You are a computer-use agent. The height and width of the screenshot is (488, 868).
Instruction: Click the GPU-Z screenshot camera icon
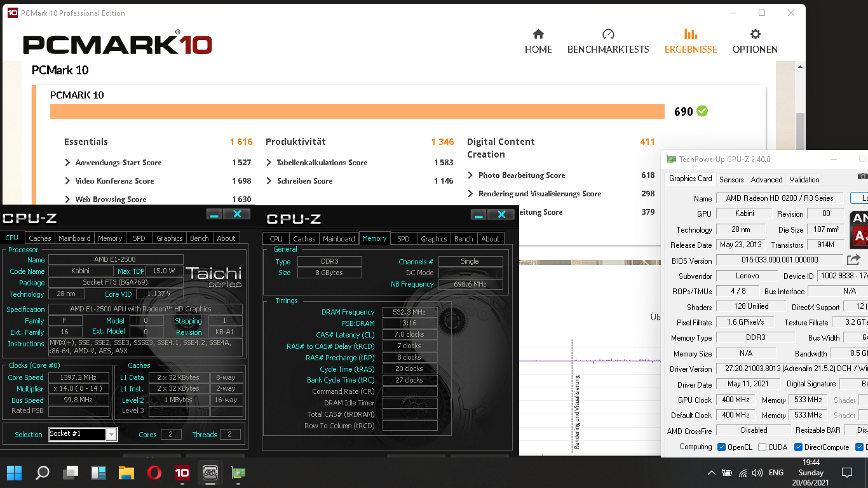coord(862,177)
